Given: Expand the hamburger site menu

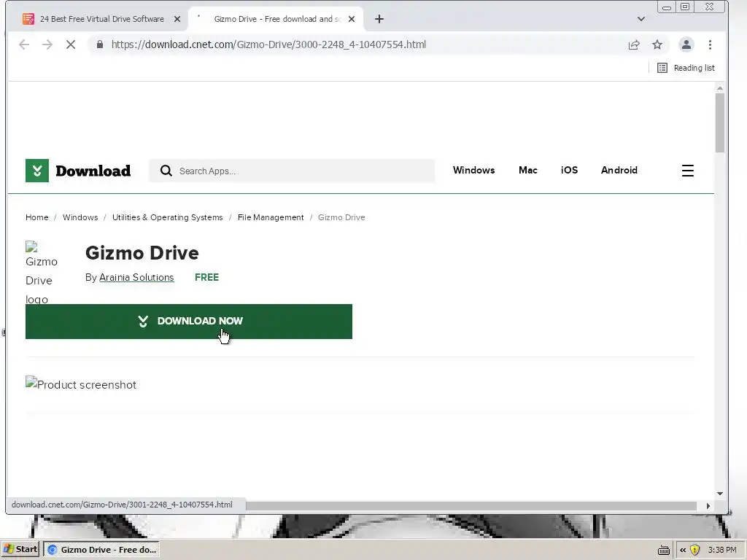Looking at the screenshot, I should [687, 171].
